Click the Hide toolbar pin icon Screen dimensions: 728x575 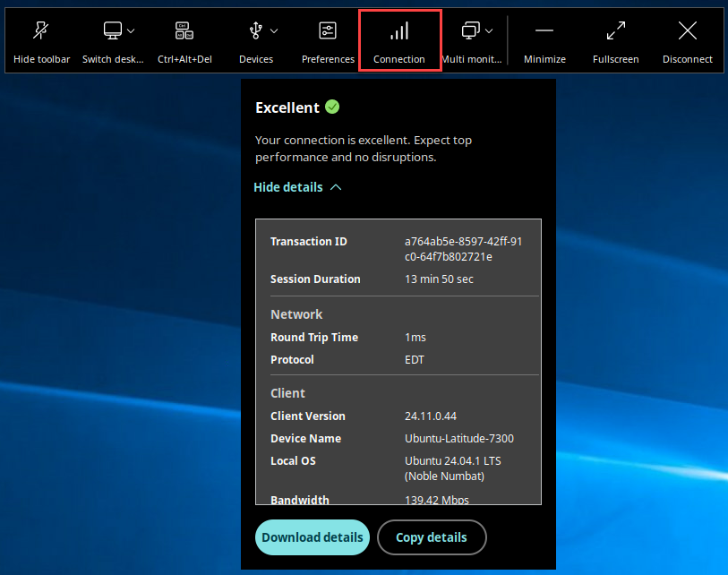coord(41,31)
